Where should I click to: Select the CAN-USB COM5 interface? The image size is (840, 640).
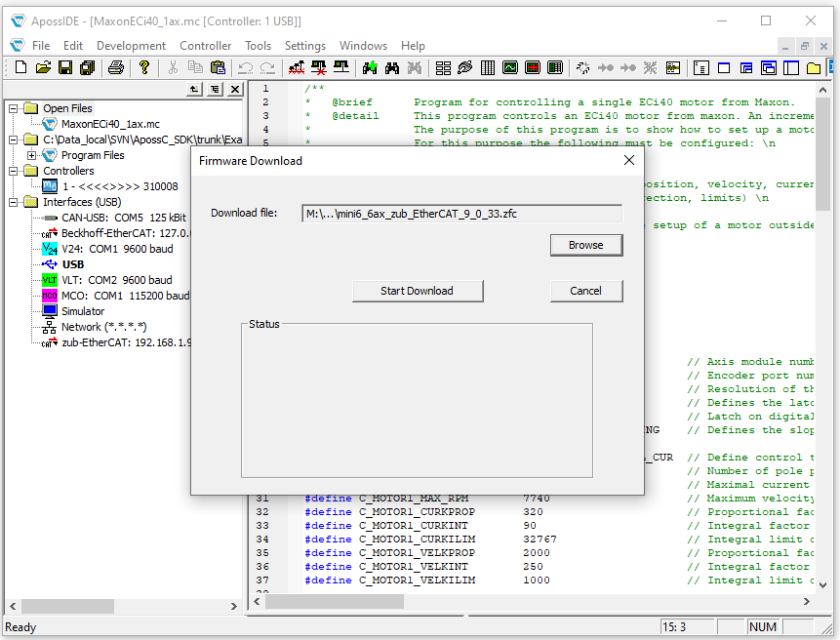[x=124, y=218]
